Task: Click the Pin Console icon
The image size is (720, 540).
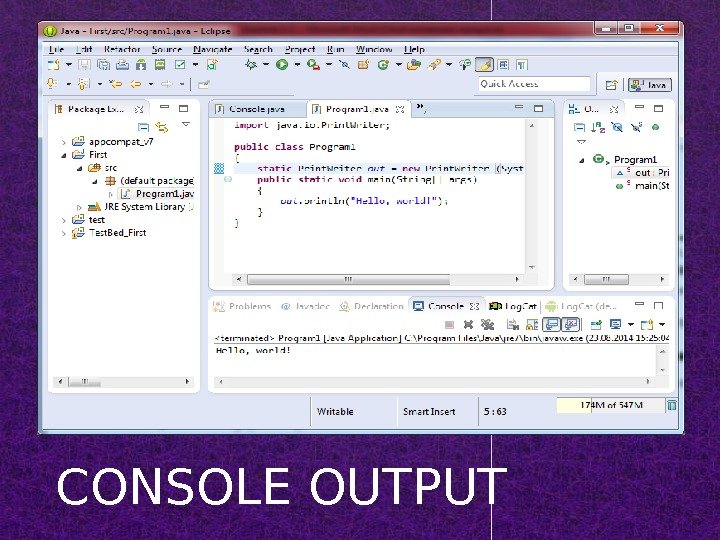Action: [596, 325]
